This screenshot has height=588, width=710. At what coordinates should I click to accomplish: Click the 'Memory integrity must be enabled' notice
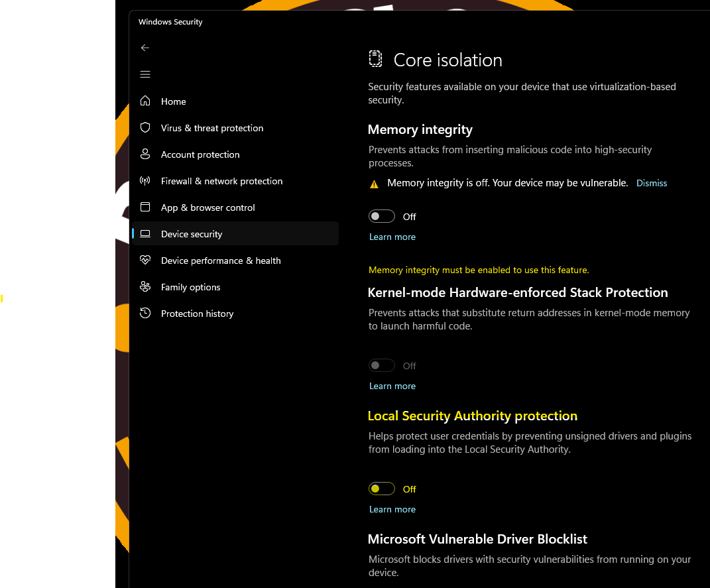click(479, 270)
